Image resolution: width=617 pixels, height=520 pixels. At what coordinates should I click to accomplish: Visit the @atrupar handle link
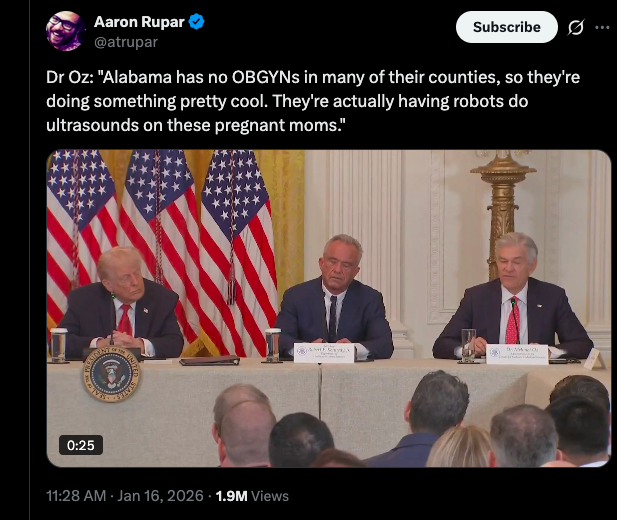(x=126, y=42)
